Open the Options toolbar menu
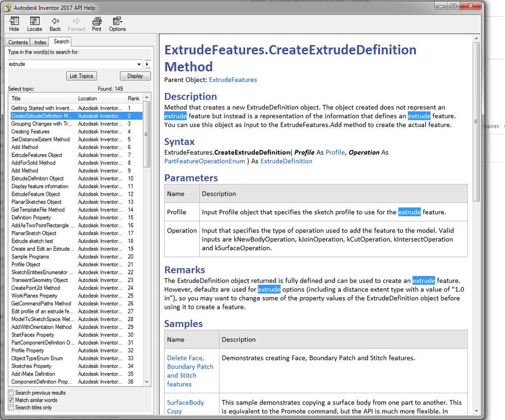This screenshot has width=505, height=420. [x=117, y=24]
